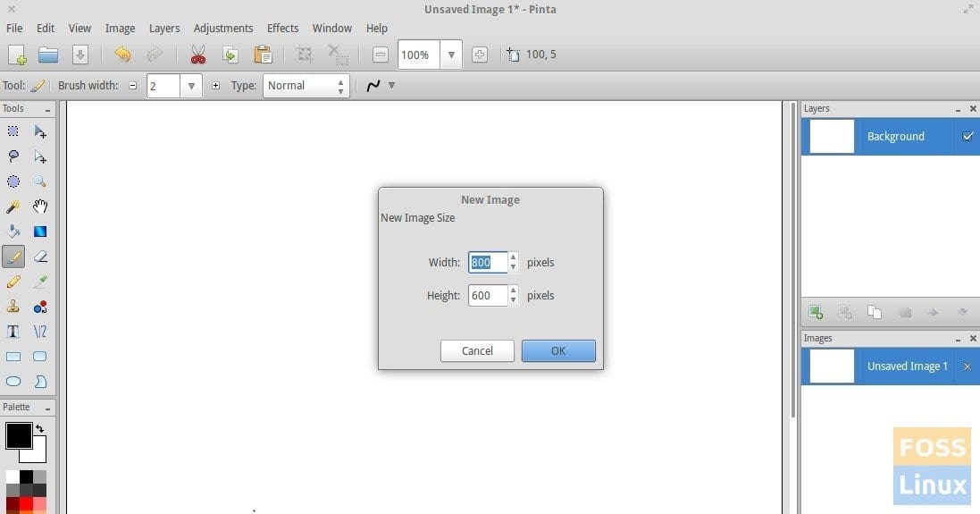Select the Rectangle shape tool

click(x=13, y=357)
